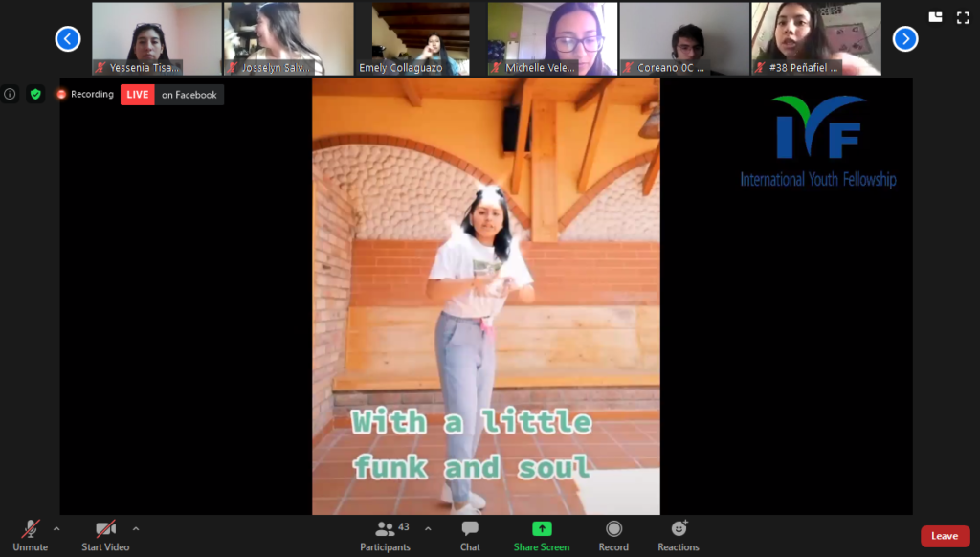Image resolution: width=980 pixels, height=557 pixels.
Task: Switch view layout icon
Action: coord(936,17)
